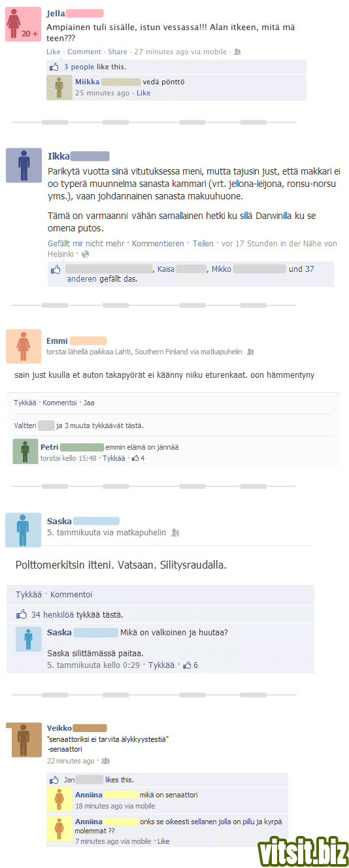Screen dimensions: 349x868
Task: Click Emmi's orange profile avatar
Action: pyautogui.click(x=24, y=346)
